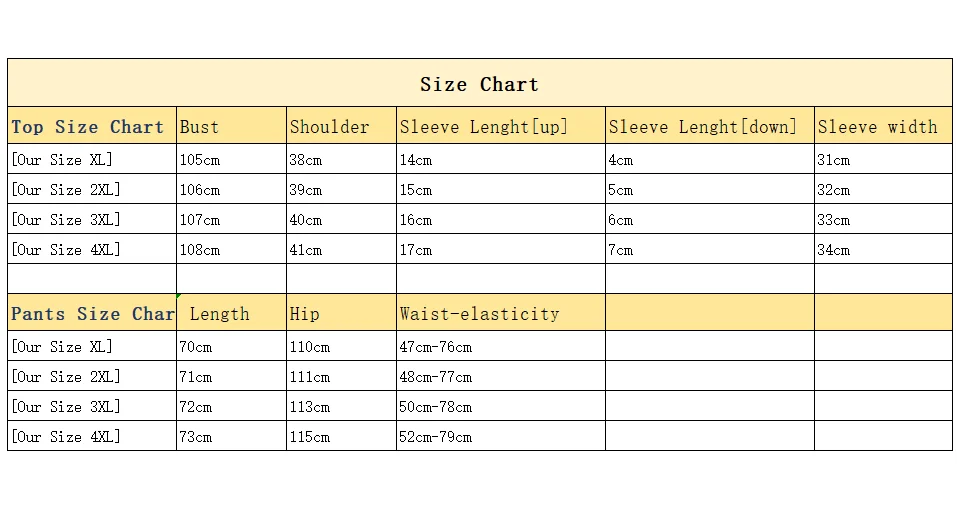The image size is (960, 530).
Task: Select the Sleeve Lenght[down] header cell
Action: [709, 127]
